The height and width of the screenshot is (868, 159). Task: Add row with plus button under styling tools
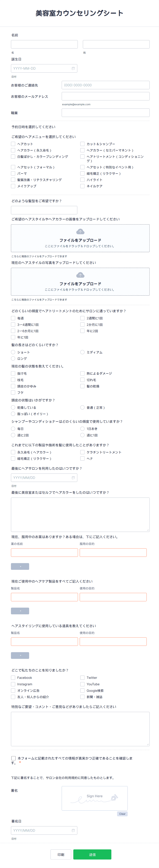point(20,655)
